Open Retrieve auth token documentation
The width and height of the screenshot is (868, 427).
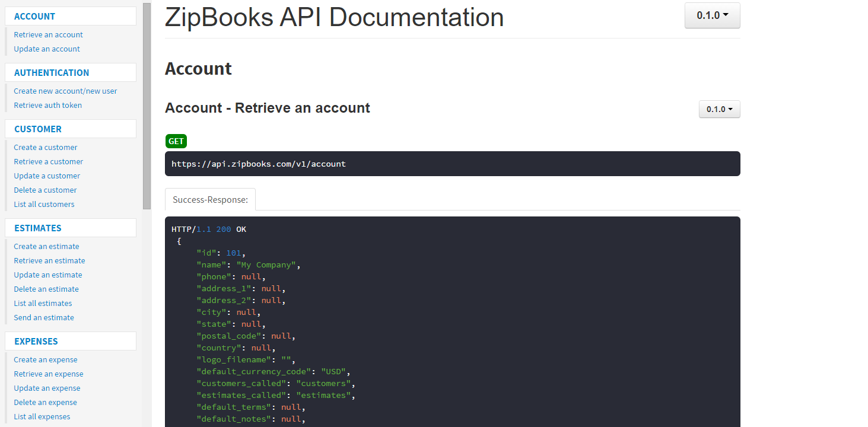47,105
